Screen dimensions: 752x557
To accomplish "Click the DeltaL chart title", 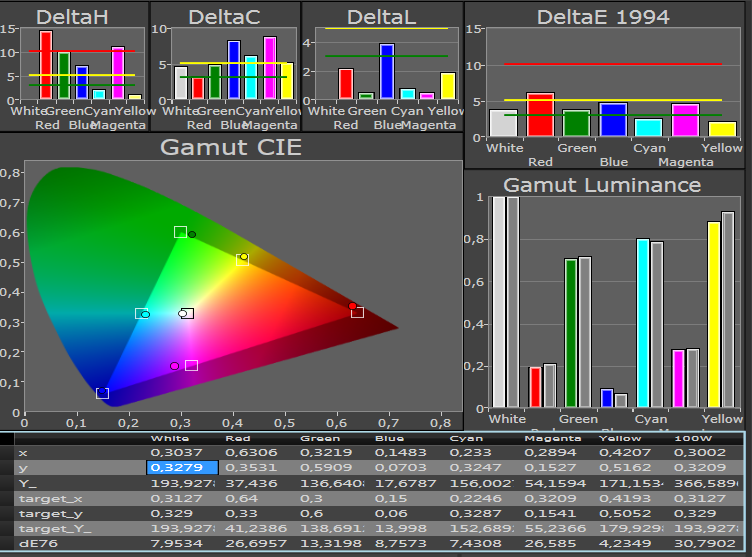I will click(381, 17).
